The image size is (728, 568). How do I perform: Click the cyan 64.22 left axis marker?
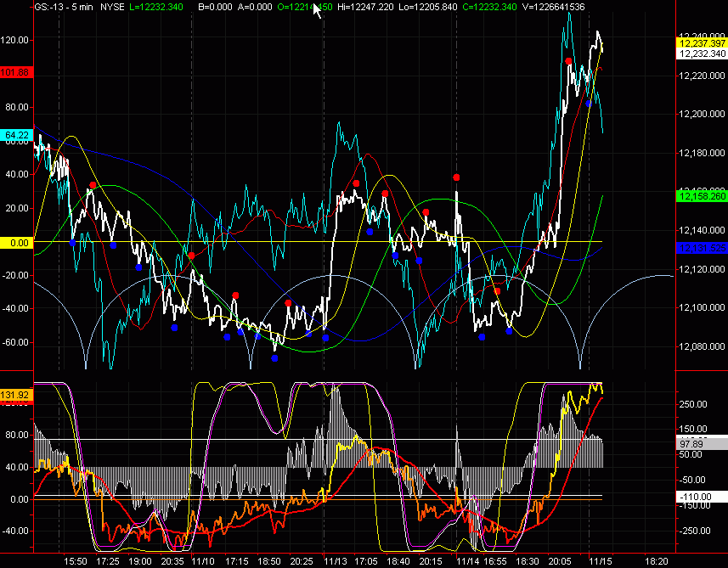coord(16,135)
